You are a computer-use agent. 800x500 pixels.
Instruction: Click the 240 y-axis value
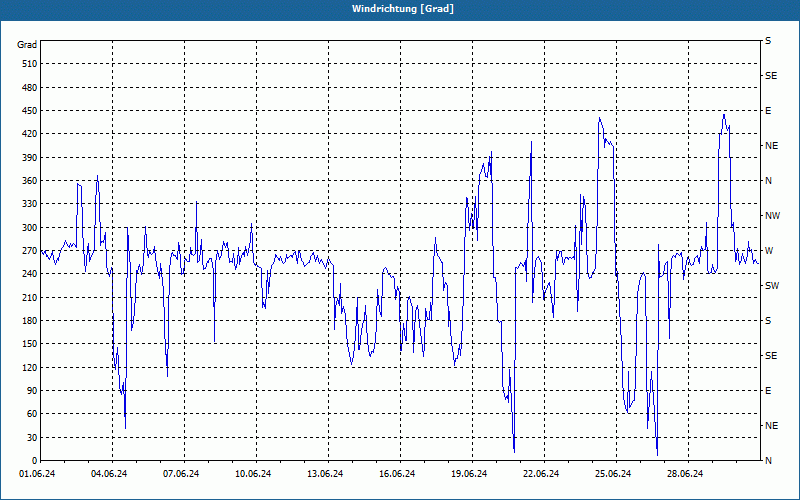click(x=30, y=274)
